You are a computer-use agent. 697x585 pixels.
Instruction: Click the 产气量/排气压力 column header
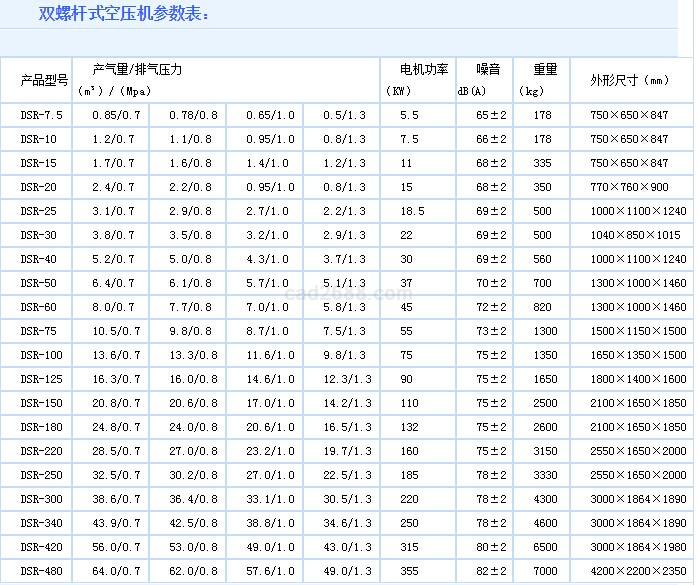point(137,70)
